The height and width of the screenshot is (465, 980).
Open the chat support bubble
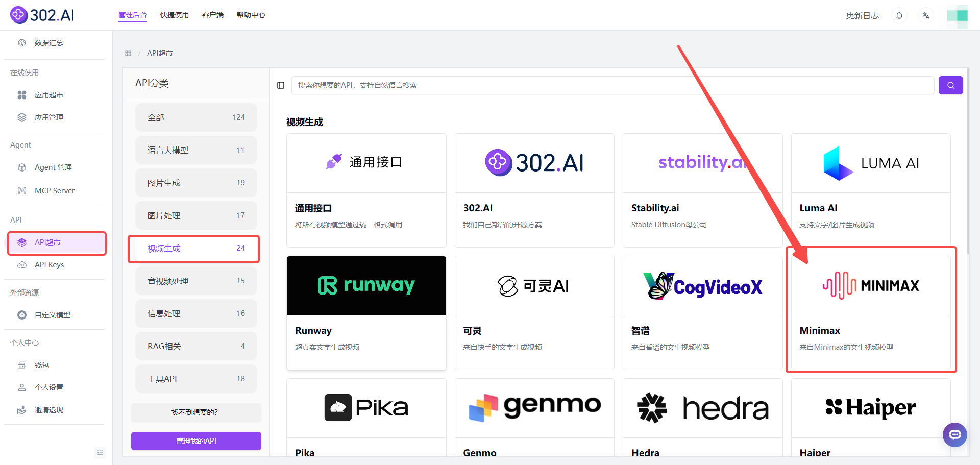pyautogui.click(x=955, y=435)
